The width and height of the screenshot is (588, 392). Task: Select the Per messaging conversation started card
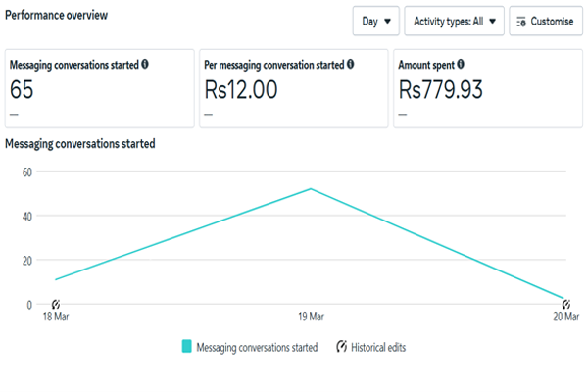(294, 88)
